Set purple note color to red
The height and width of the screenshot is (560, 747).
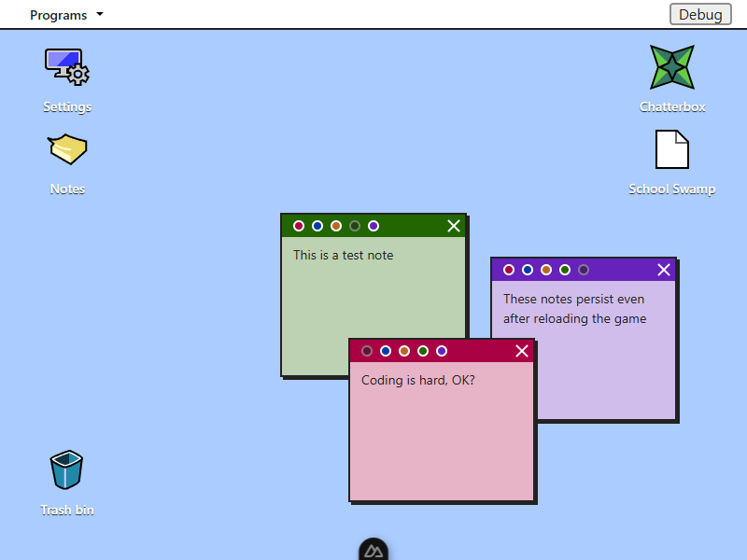(x=509, y=270)
